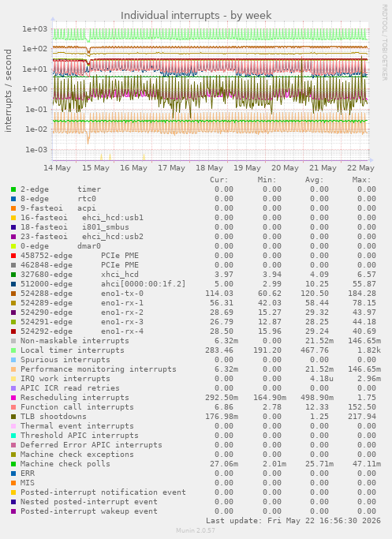Click the magenta Rescheduling interrupts swatch
The image size is (392, 539).
(x=13, y=398)
